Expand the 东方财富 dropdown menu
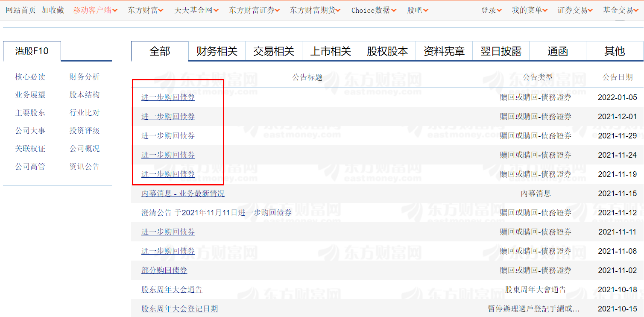Screen dimensions: 644x317 [x=146, y=10]
